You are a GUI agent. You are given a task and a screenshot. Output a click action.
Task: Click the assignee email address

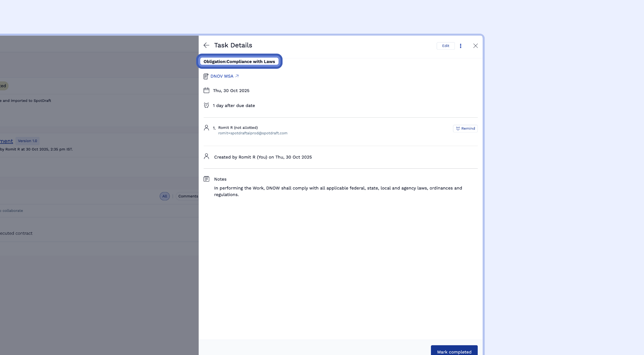(253, 133)
